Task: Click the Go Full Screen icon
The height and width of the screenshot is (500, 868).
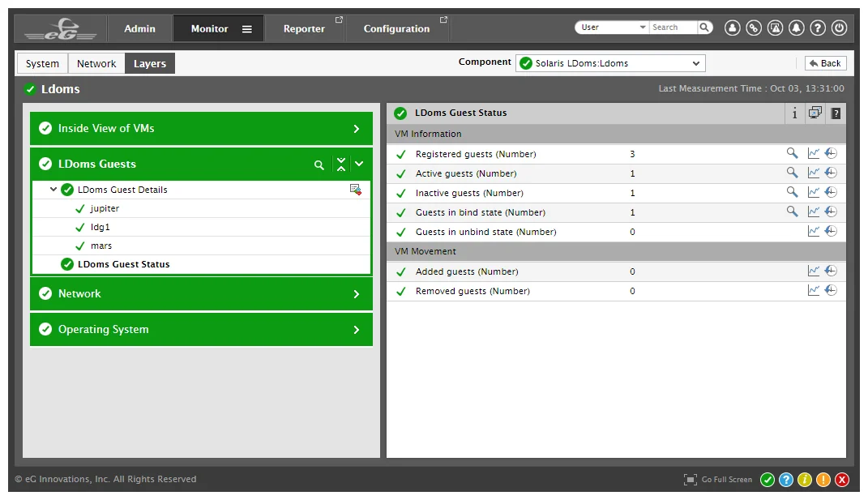Action: [691, 480]
